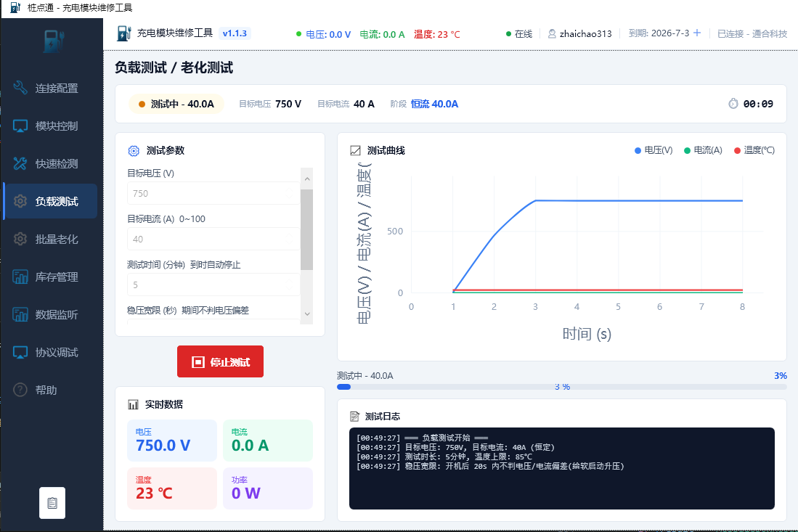Click the question mark icon beside 帮助
The width and height of the screenshot is (798, 532).
coord(20,390)
